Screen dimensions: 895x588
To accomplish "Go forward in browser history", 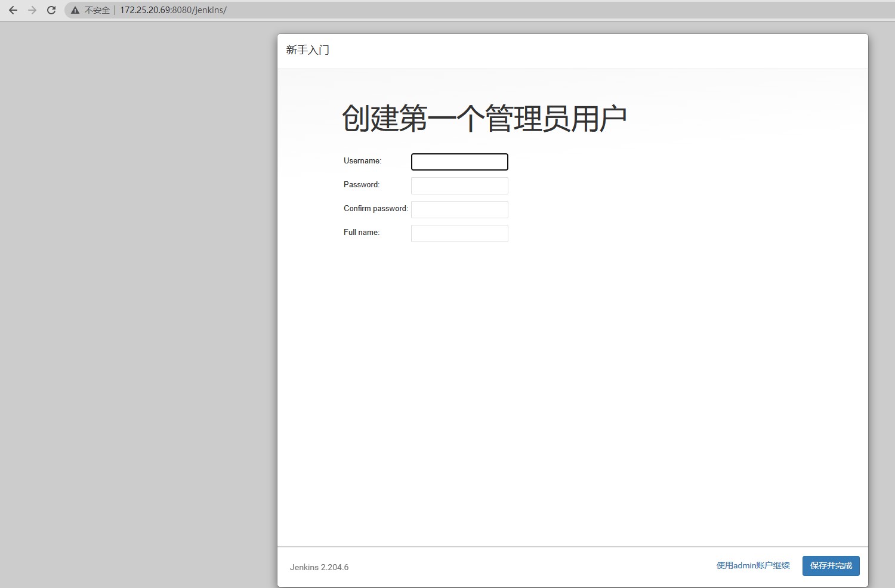I will [x=32, y=10].
